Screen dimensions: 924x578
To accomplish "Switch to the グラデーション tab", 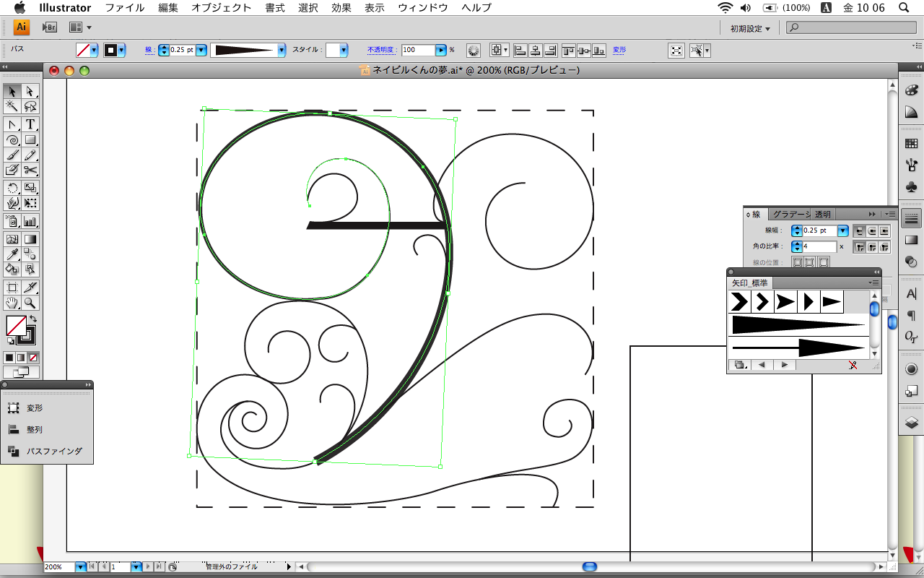I will pyautogui.click(x=790, y=215).
